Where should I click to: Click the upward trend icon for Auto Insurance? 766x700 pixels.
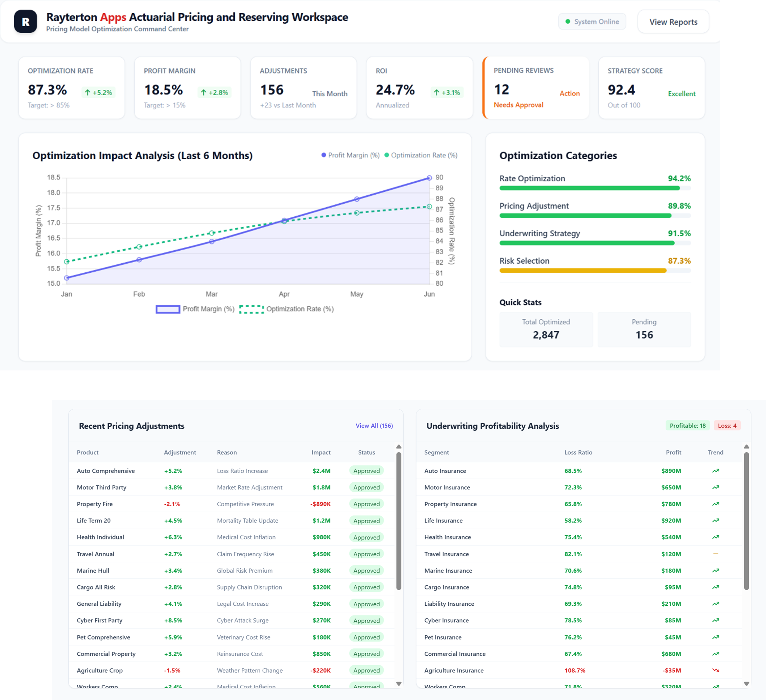point(716,471)
